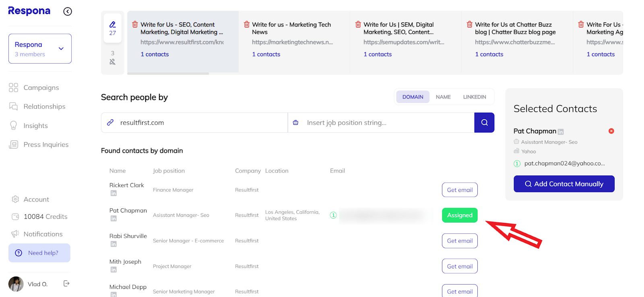
Task: Delete the SEM, Digital Marketing opportunity
Action: point(358,25)
